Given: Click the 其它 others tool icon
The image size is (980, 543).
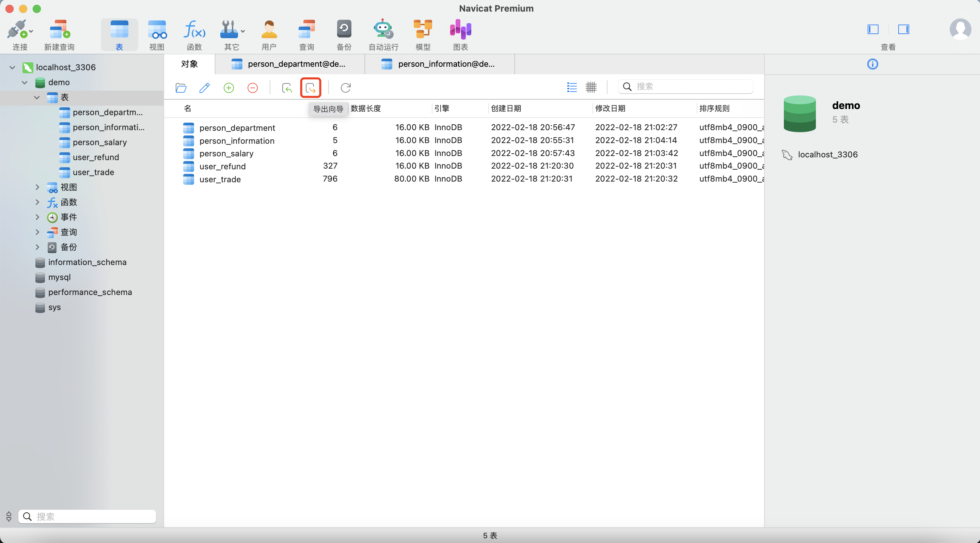Looking at the screenshot, I should tap(230, 30).
